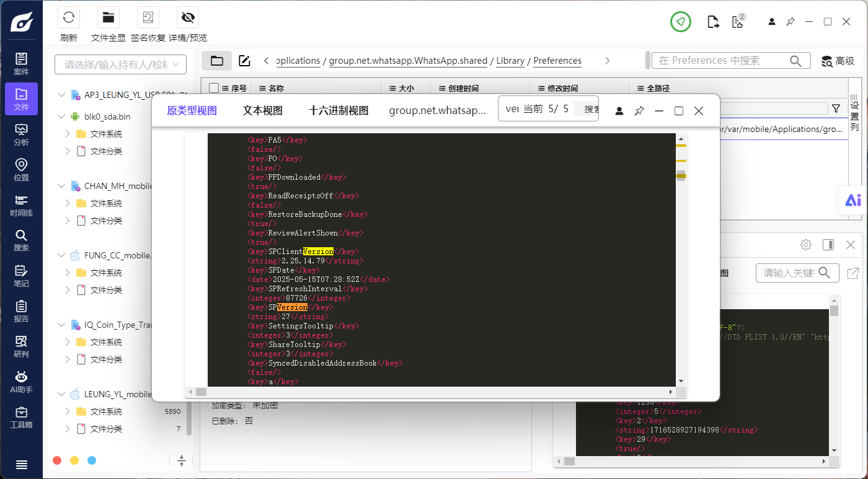Click the collapse divider icon at tree panel bottom
The image size is (868, 479).
tap(181, 460)
